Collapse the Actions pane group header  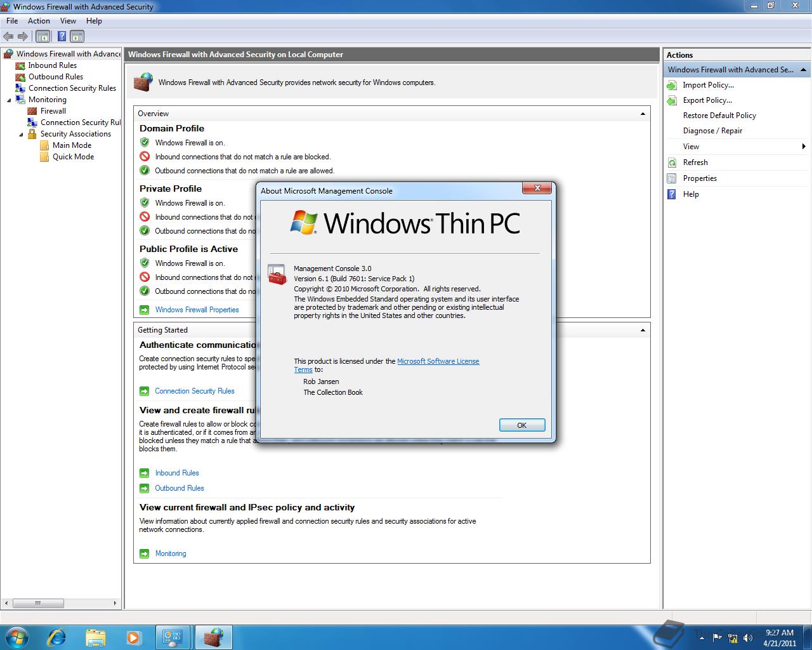point(803,70)
